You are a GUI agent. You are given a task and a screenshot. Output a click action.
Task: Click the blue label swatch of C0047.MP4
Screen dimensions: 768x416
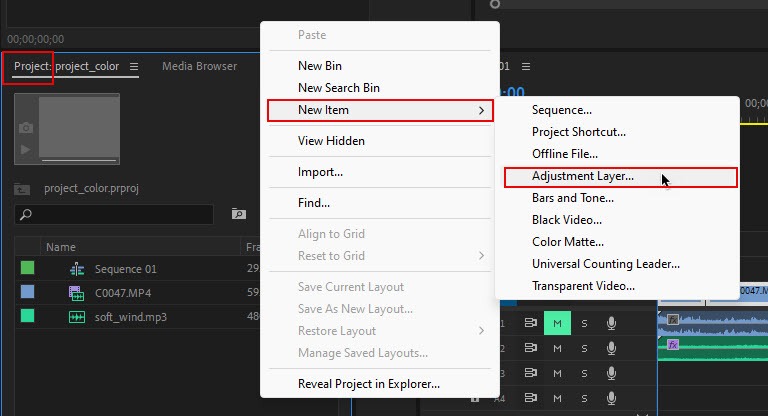(x=27, y=293)
